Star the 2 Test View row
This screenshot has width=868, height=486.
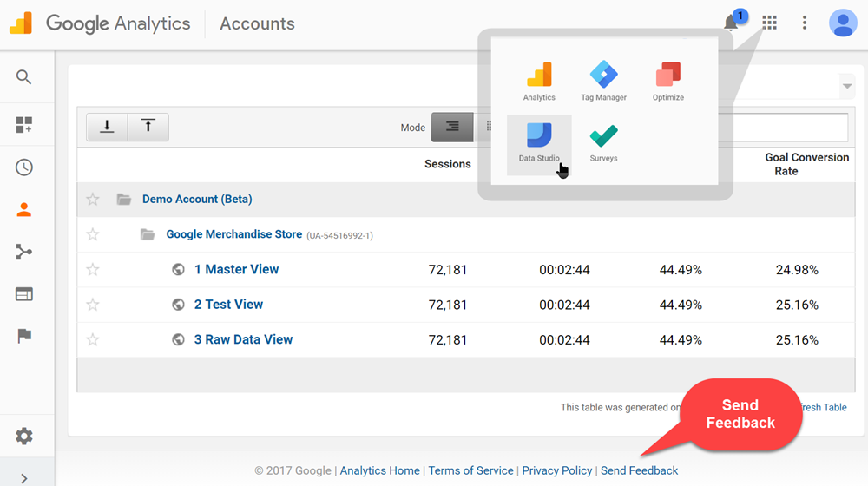click(93, 305)
